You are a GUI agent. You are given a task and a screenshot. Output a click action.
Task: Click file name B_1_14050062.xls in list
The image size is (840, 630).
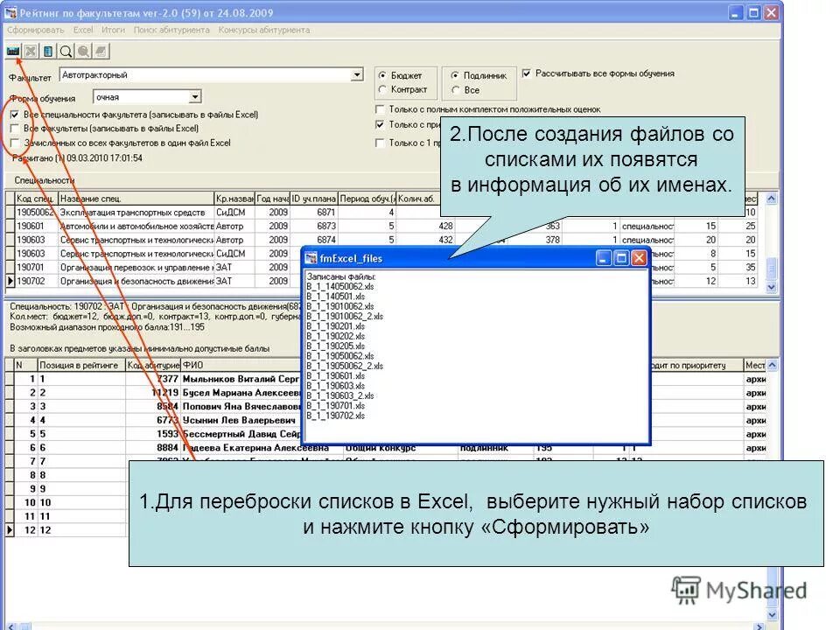click(x=340, y=287)
